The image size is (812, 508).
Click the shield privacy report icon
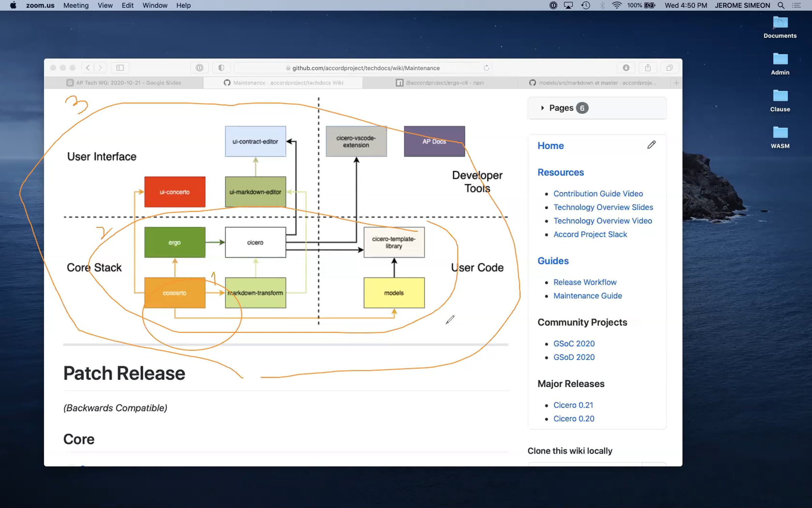[x=221, y=68]
